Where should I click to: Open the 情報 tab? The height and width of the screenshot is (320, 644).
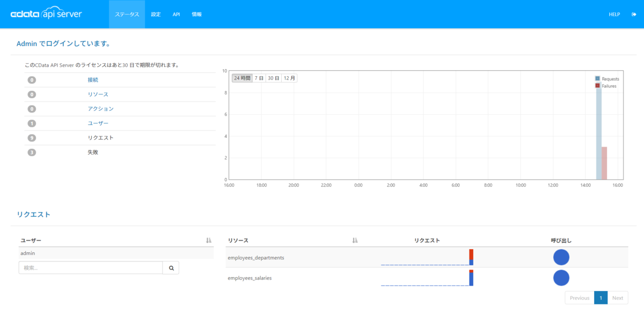pyautogui.click(x=197, y=14)
